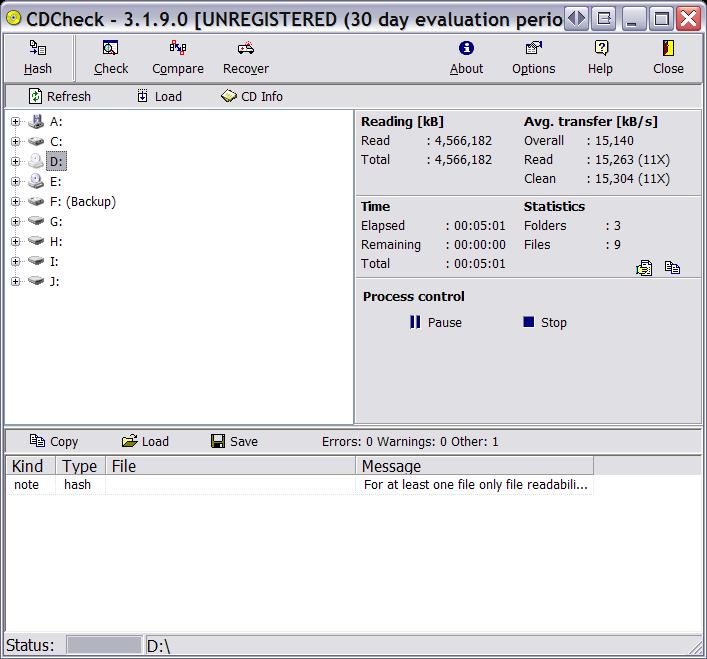Open the Options settings
The image size is (707, 659).
coord(533,57)
